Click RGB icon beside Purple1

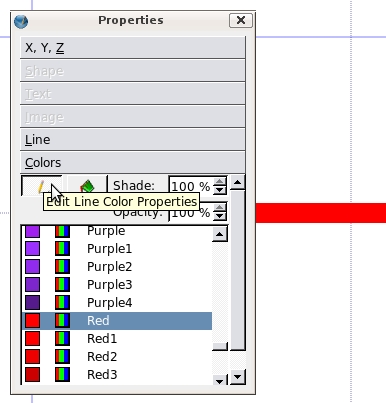coord(62,249)
